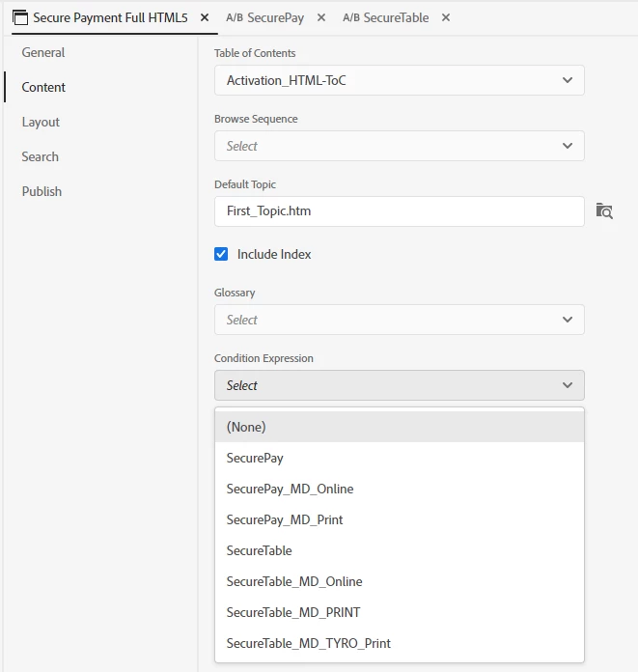Click the Default Topic input field
Screen dimensions: 638x672
pos(399,211)
